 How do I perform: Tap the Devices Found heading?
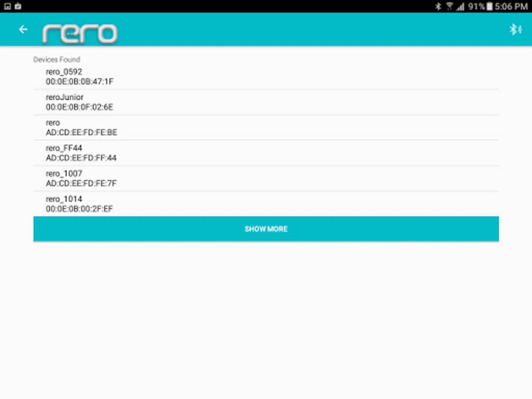point(57,59)
